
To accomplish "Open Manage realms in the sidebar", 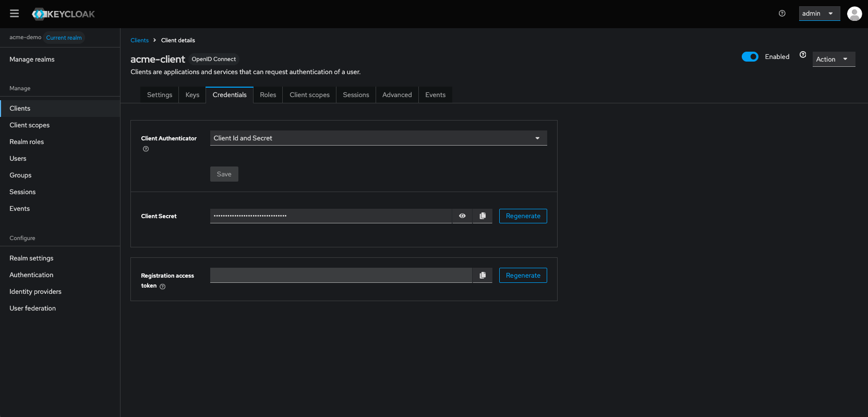I will [x=60, y=59].
